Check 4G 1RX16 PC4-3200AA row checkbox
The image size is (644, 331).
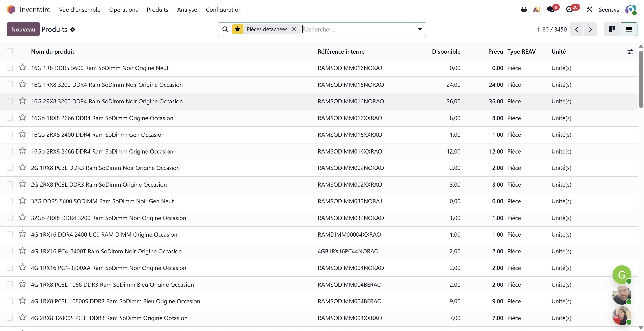coord(10,268)
